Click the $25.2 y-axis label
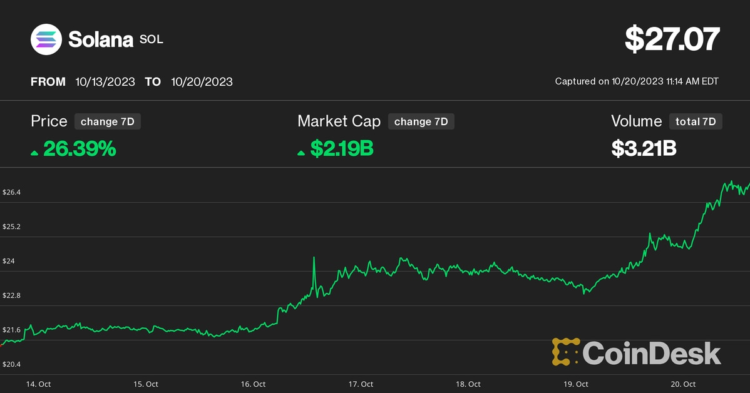The width and height of the screenshot is (750, 393). coord(11,227)
